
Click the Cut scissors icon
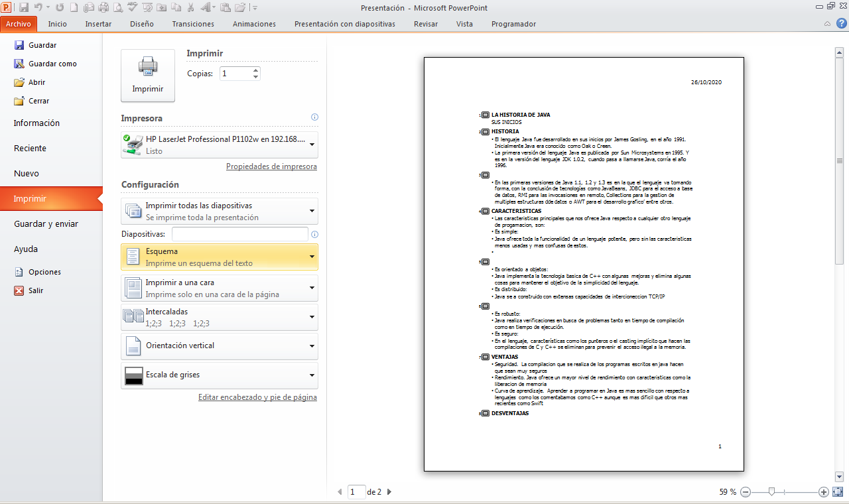click(190, 8)
